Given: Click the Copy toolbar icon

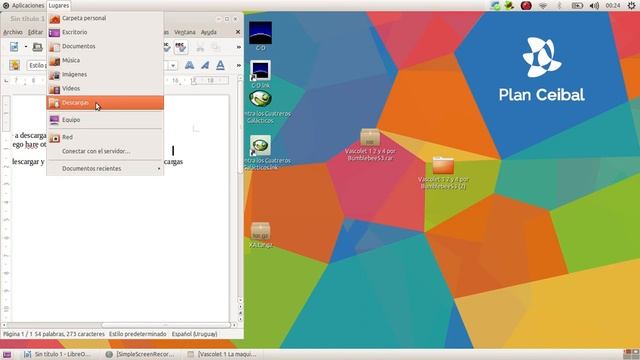Looking at the screenshot, I should tap(216, 48).
